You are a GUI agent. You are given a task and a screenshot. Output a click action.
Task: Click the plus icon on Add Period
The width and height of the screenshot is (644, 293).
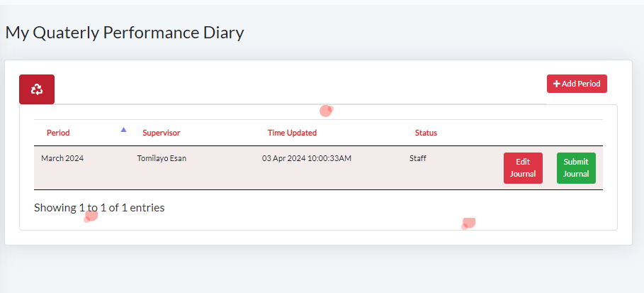[557, 84]
